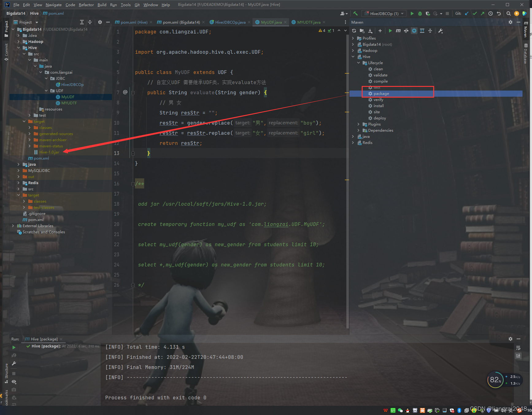Add a Maven project with plus icon
This screenshot has width=532, height=415.
380,31
